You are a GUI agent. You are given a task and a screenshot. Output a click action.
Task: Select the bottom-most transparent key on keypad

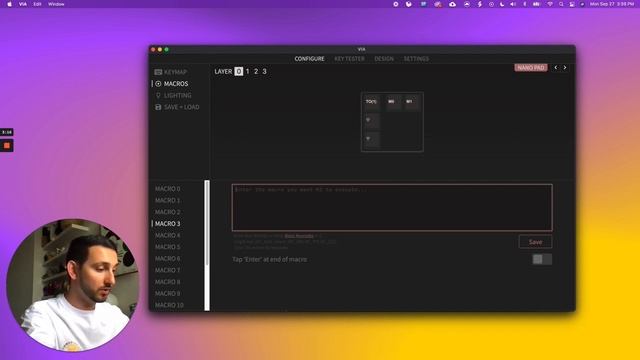tap(371, 140)
